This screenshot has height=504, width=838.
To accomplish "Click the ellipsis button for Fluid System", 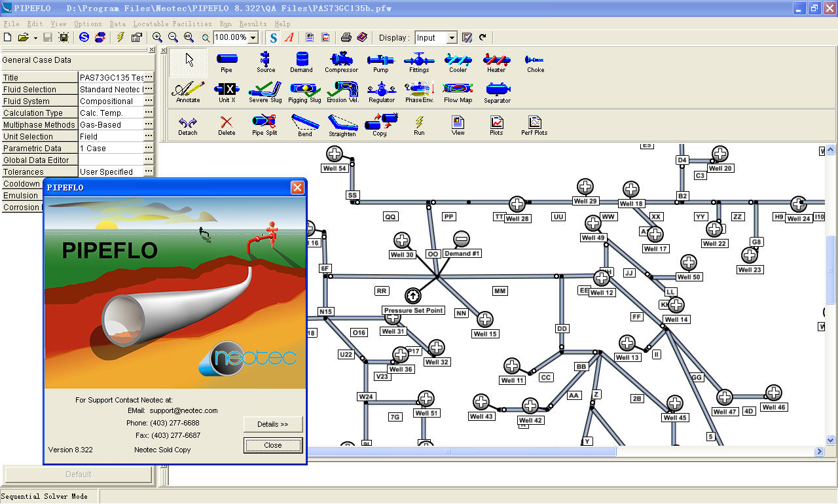I will coord(149,101).
